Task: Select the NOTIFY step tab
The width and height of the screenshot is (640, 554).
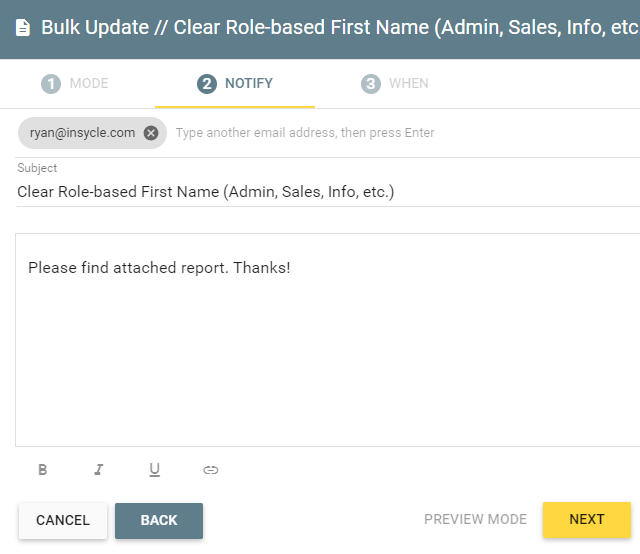Action: 235,84
